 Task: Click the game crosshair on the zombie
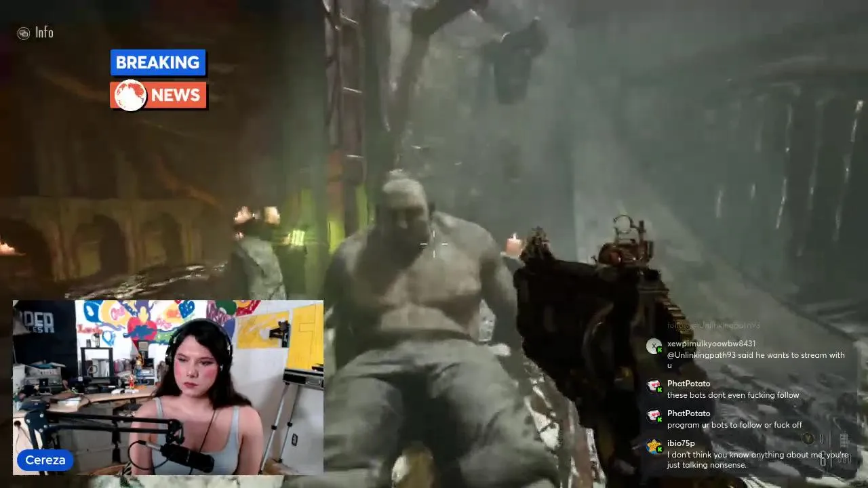pos(434,245)
